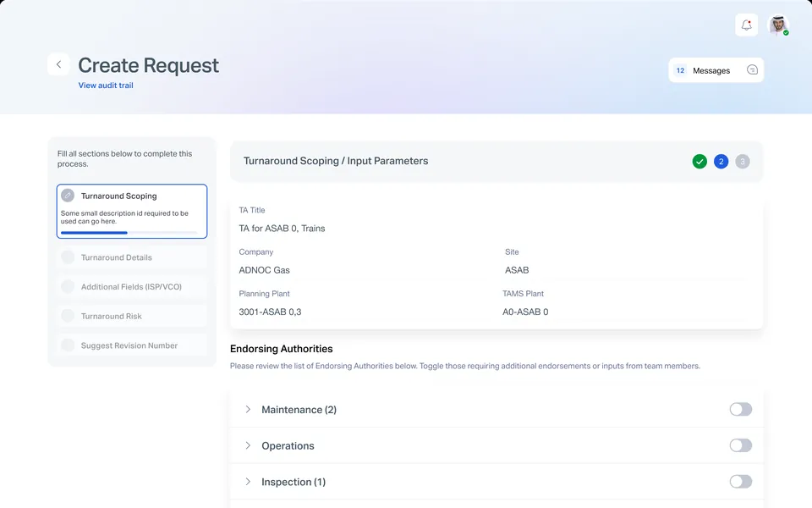The image size is (812, 508).
Task: Open View audit trail link
Action: pos(106,86)
